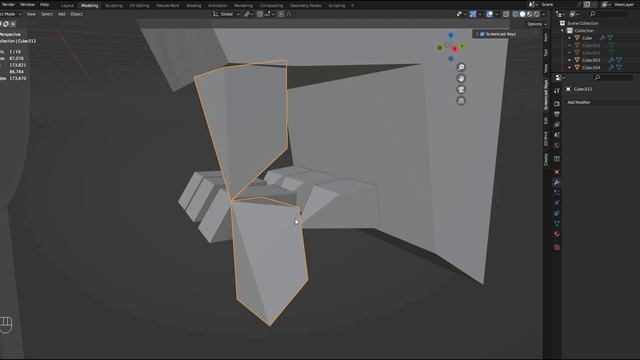The width and height of the screenshot is (640, 360).
Task: Select Rendered viewport shading mode
Action: pos(537,14)
